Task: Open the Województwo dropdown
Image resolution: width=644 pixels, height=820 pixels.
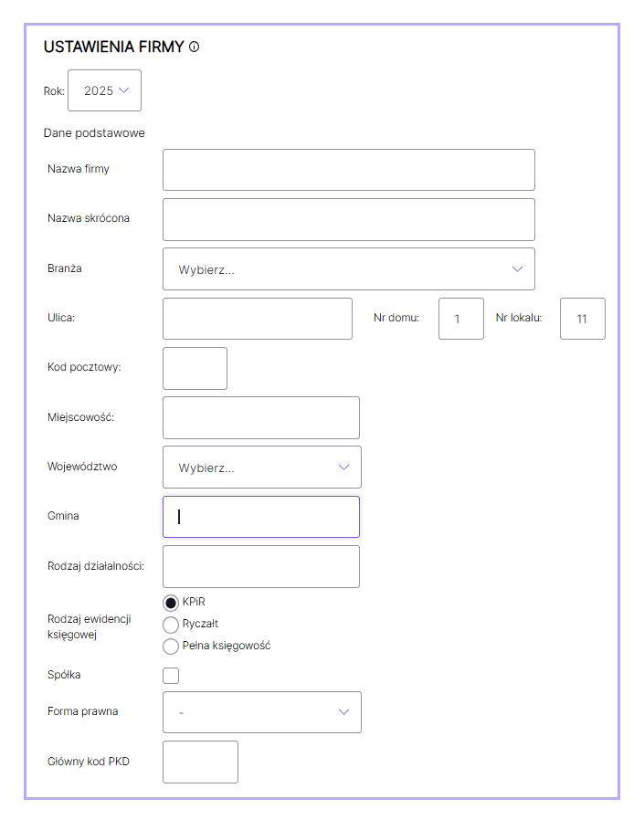Action: coord(261,467)
